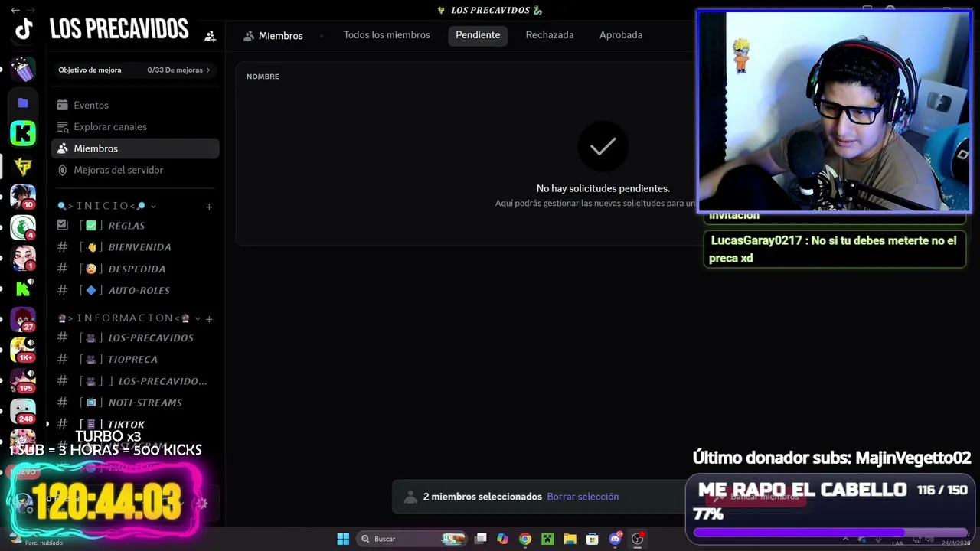Open the TIKTOK channel
Viewport: 980px width, 551px height.
point(135,424)
